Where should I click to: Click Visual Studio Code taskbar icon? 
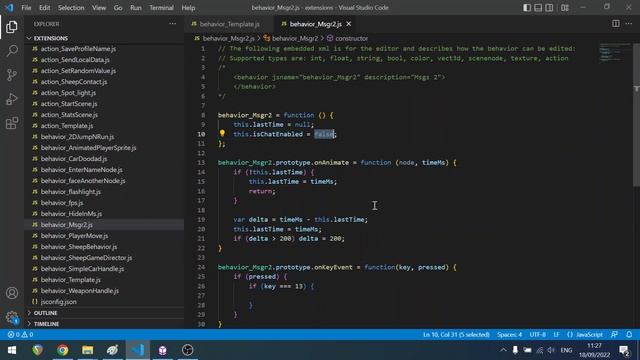(138, 350)
